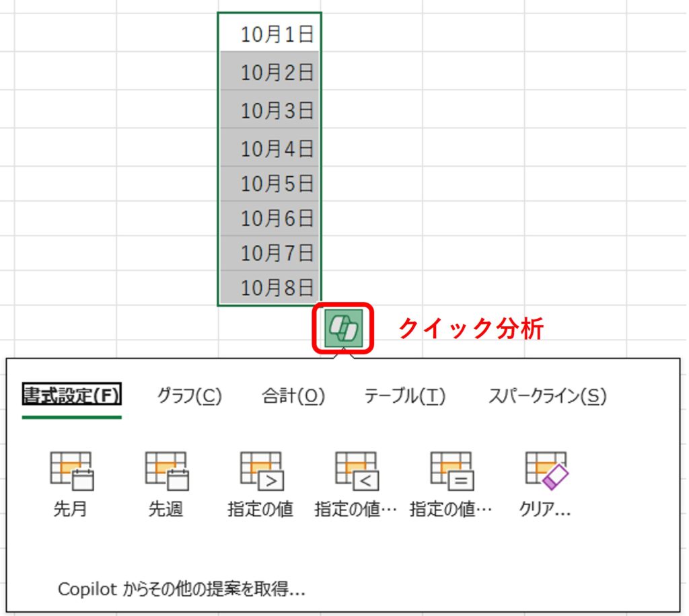Image resolution: width=689 pixels, height=616 pixels.
Task: Select the last date cell 10月8日
Action: coord(270,288)
